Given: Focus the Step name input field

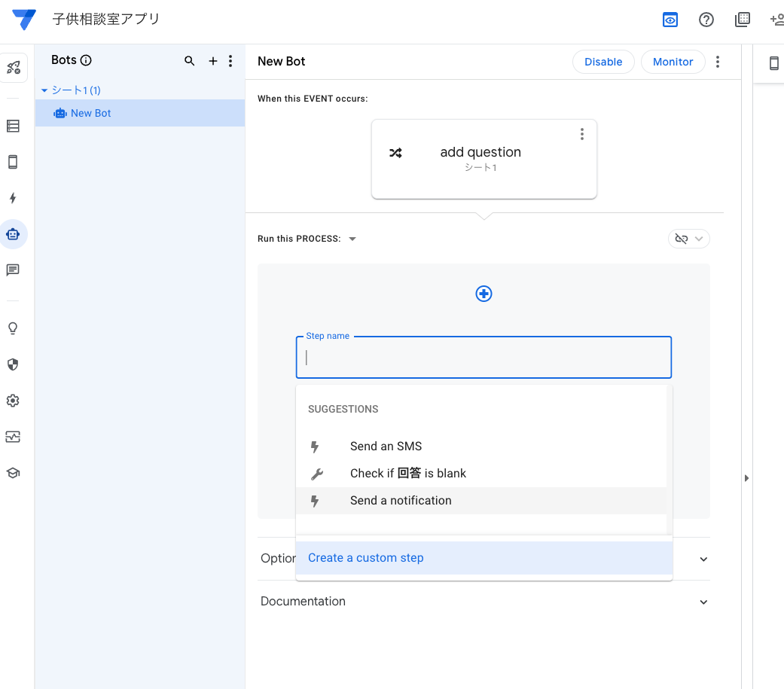Looking at the screenshot, I should 484,357.
